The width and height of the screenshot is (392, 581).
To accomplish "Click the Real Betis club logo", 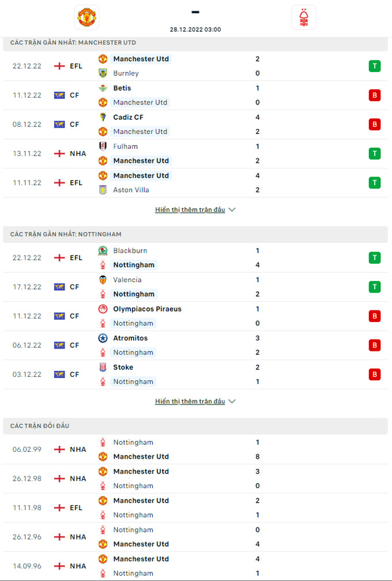I will pyautogui.click(x=103, y=88).
